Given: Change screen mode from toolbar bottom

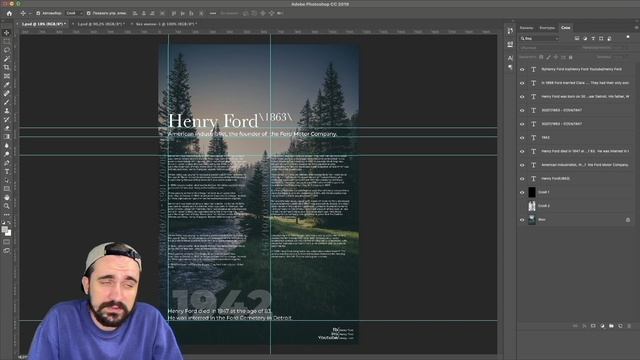Looking at the screenshot, I should tap(7, 251).
